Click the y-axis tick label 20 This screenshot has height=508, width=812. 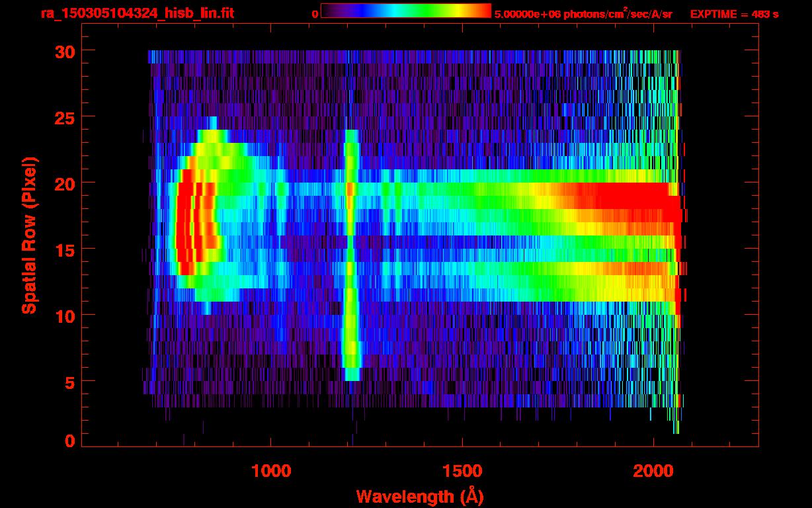pos(65,183)
